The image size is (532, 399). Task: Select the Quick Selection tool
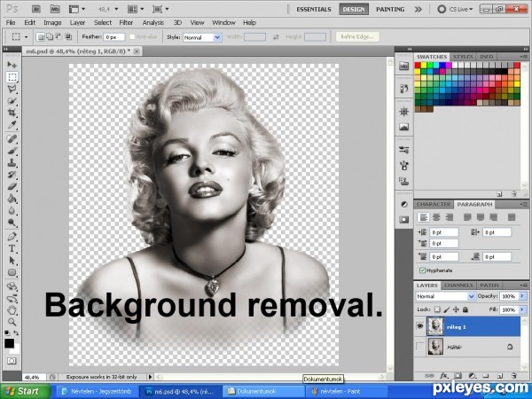coord(12,101)
